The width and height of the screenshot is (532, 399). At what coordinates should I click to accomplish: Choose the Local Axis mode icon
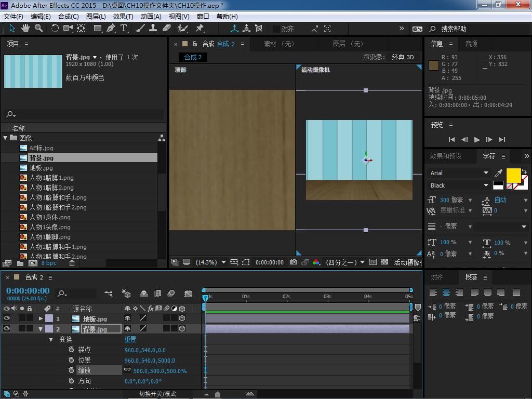(x=234, y=29)
